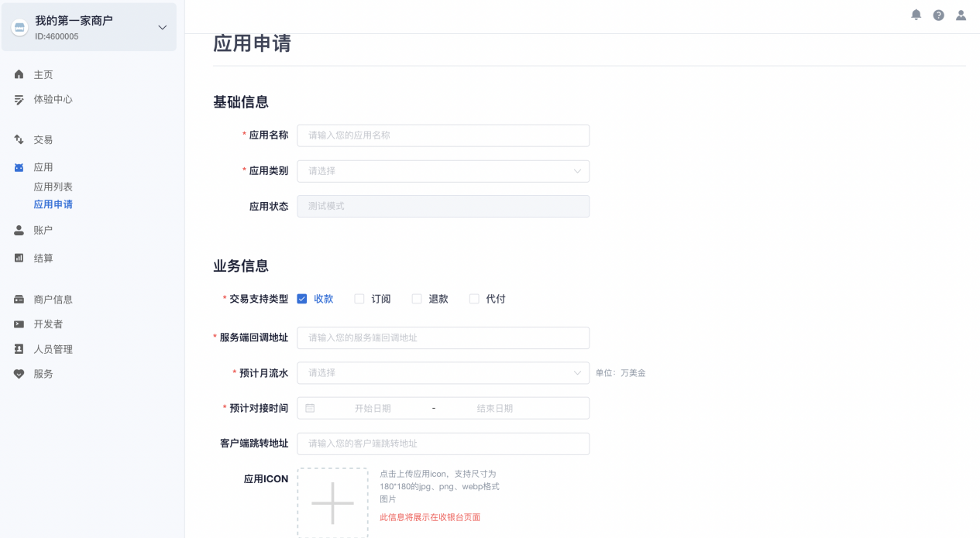Open the 应用类别 dropdown
Viewport: 980px width, 538px height.
[443, 171]
